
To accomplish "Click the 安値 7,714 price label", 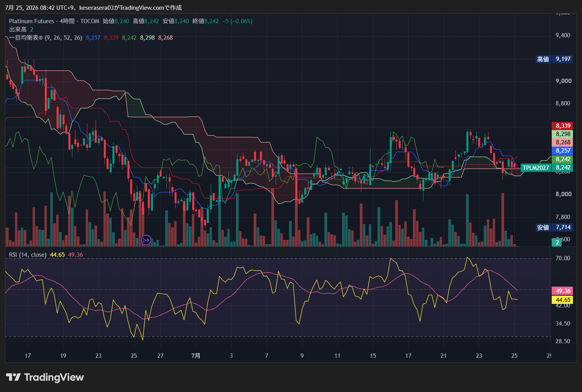I will (554, 227).
